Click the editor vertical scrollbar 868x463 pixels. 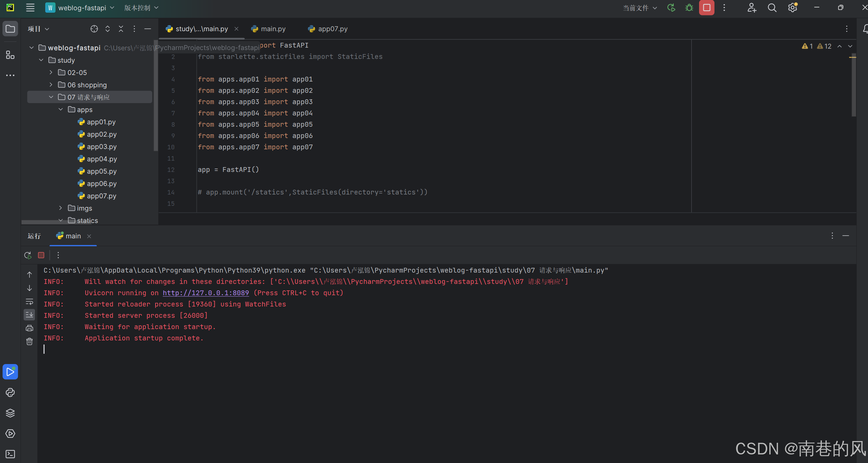click(853, 86)
